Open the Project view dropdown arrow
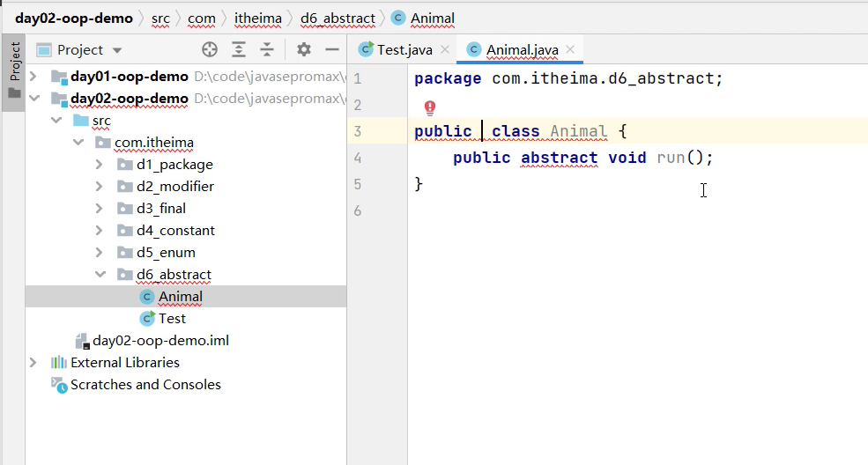The width and height of the screenshot is (868, 465). [117, 50]
